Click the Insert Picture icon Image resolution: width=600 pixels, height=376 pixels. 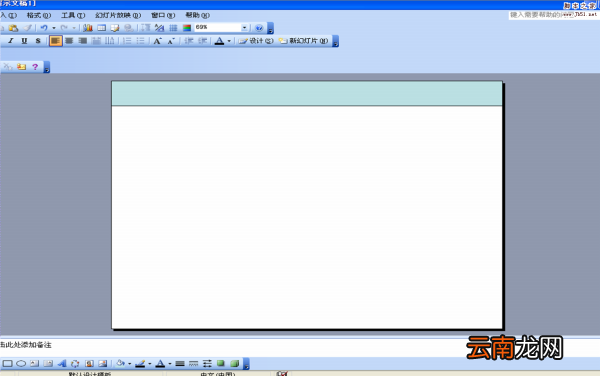point(103,363)
